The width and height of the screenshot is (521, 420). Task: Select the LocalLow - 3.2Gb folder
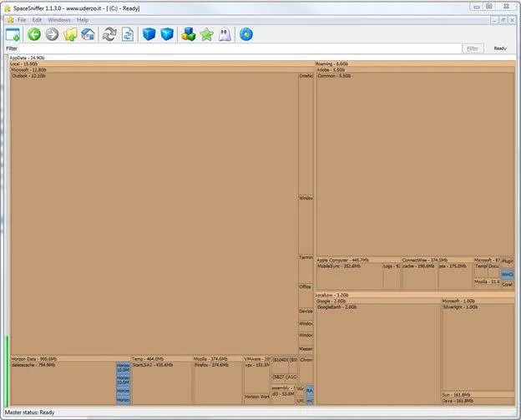[415, 295]
